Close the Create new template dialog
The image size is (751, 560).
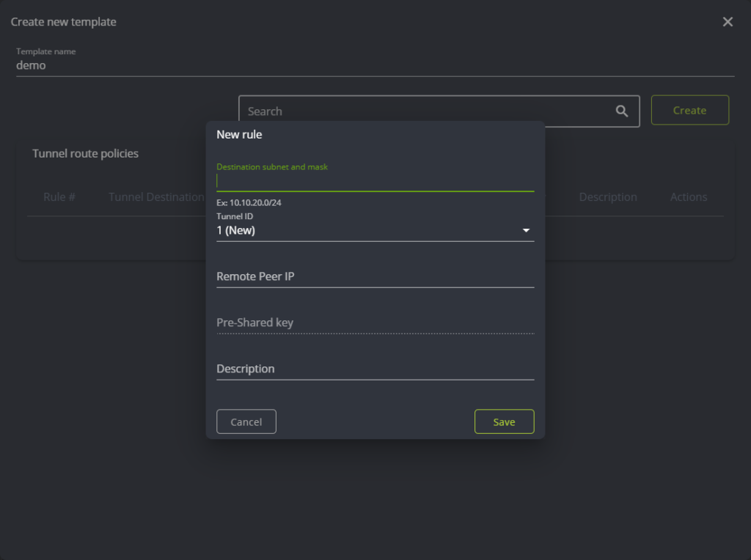click(727, 21)
